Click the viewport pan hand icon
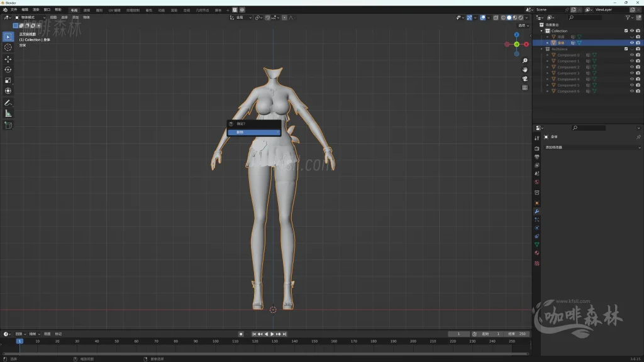The width and height of the screenshot is (644, 362). click(525, 70)
